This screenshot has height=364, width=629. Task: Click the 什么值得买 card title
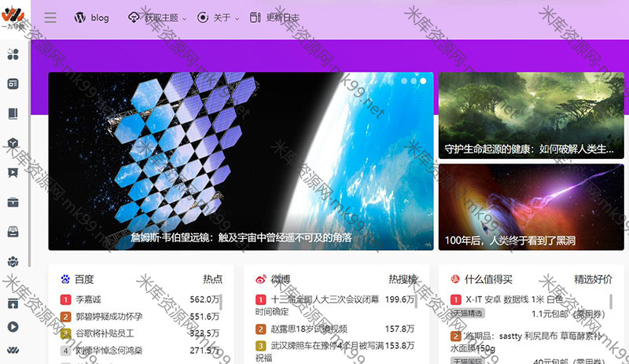click(488, 279)
